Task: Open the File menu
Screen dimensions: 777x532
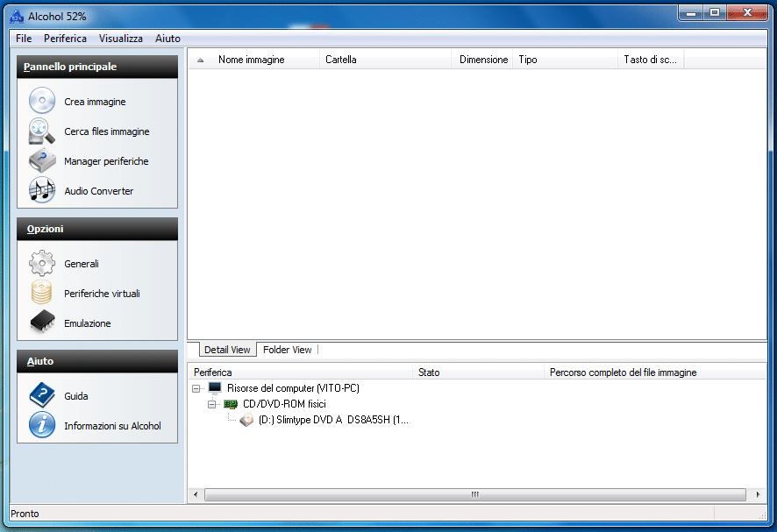Action: coord(24,39)
